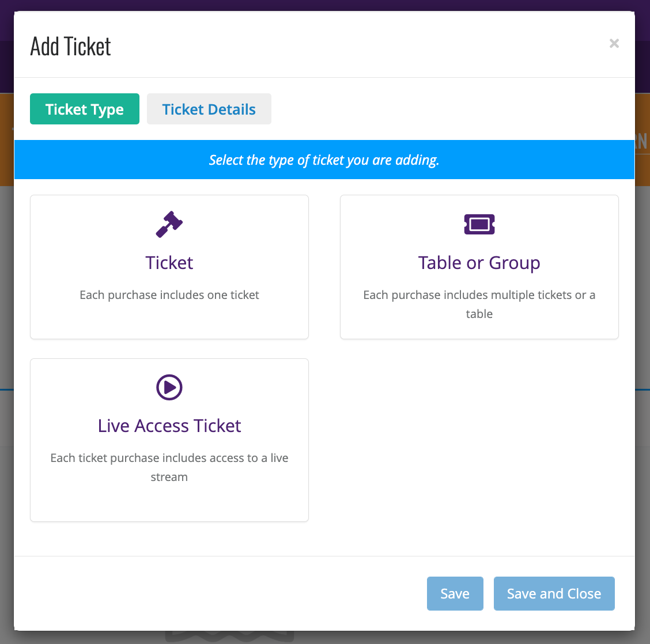Choose the Live Access Ticket type card
650x644 pixels.
(x=169, y=440)
